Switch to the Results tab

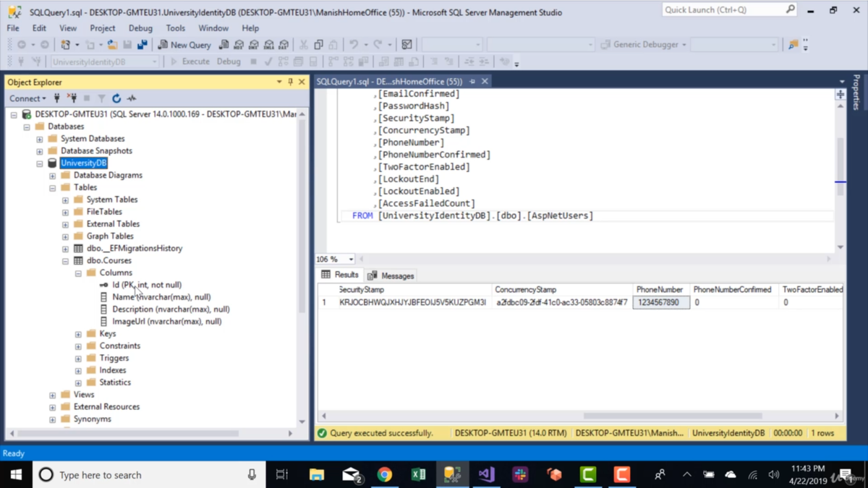[340, 275]
